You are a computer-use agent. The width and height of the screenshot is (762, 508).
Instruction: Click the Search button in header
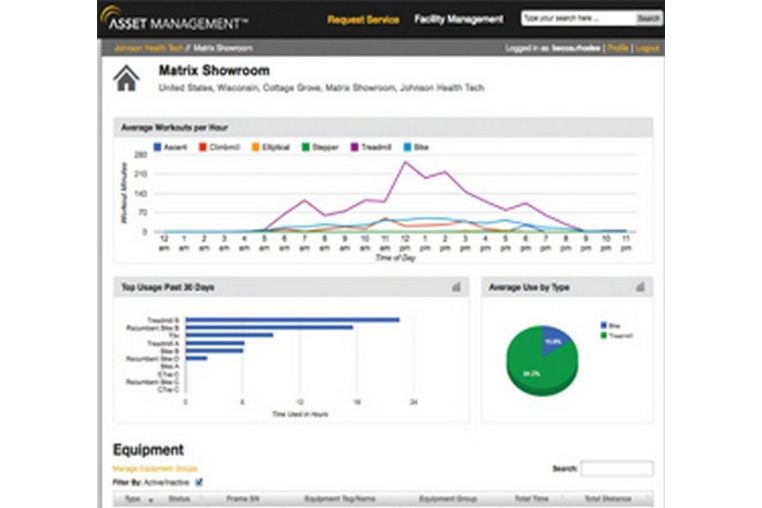[x=648, y=18]
